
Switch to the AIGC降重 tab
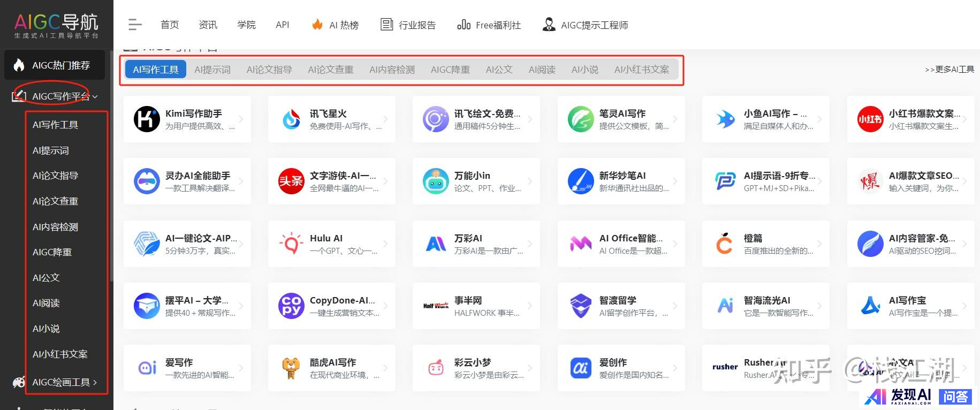(450, 70)
